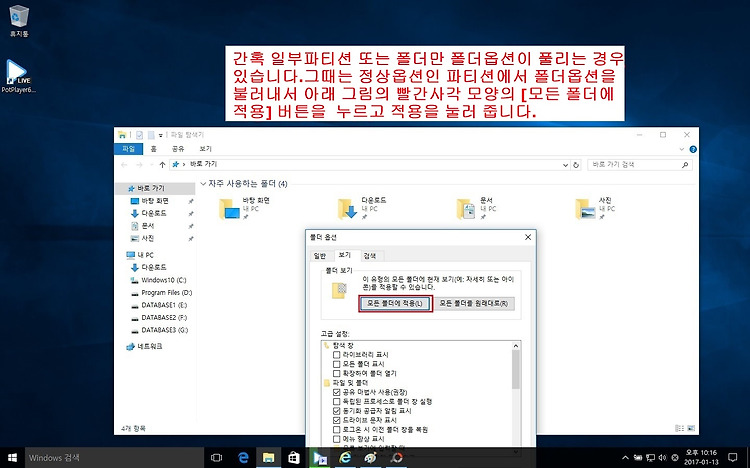Click the back arrow in File Explorer
The width and height of the screenshot is (750, 468).
[124, 165]
